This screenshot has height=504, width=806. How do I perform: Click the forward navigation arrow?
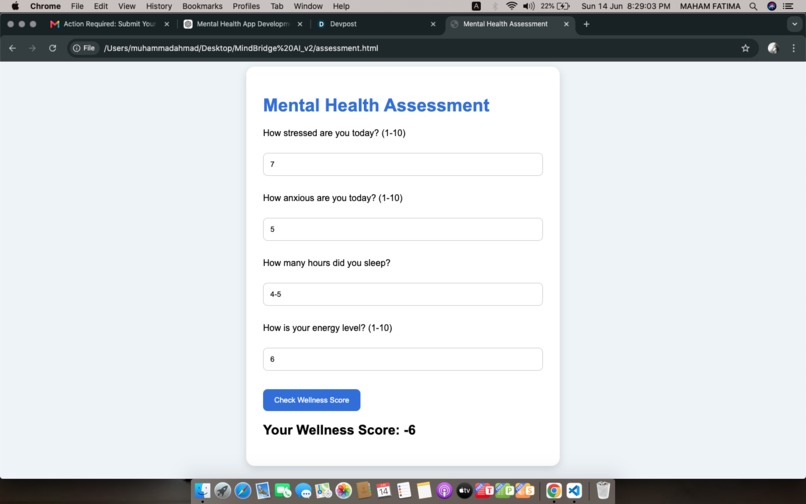coord(32,48)
